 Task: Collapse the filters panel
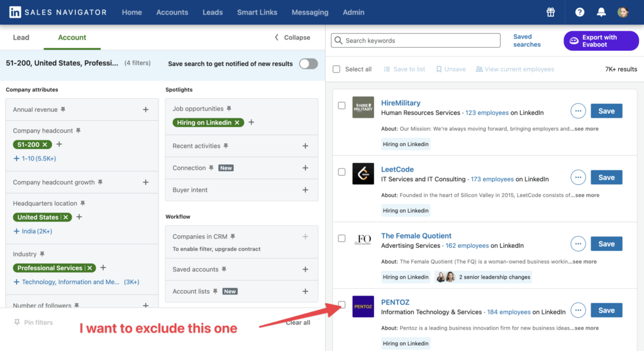pyautogui.click(x=292, y=37)
